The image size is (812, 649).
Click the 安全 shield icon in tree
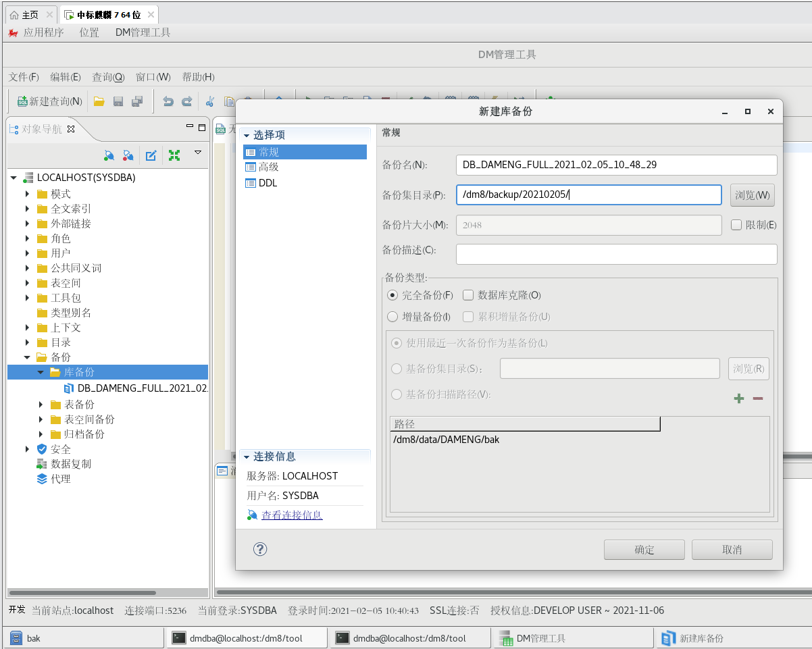click(42, 449)
